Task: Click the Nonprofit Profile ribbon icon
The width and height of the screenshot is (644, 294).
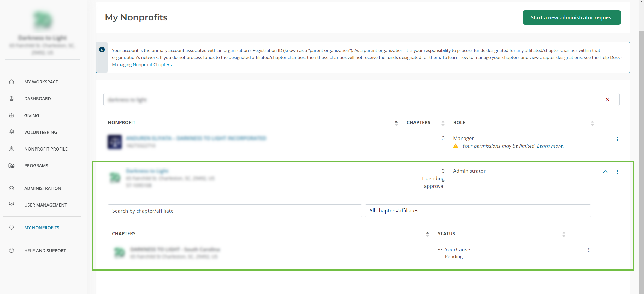Action: 11,149
